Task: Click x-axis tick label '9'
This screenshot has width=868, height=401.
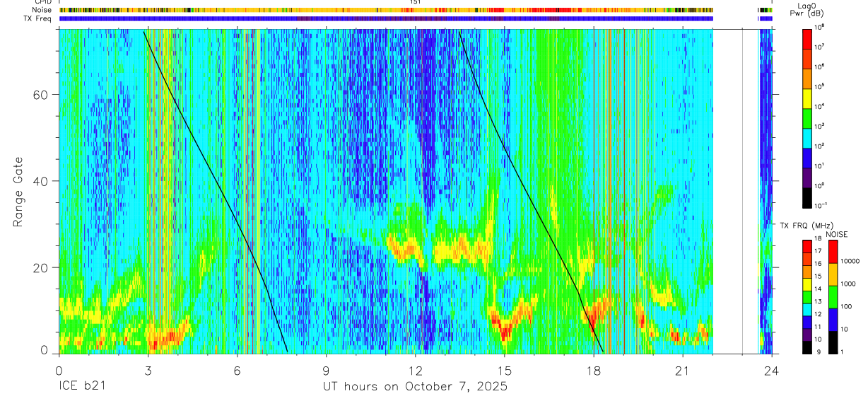Action: tap(326, 371)
